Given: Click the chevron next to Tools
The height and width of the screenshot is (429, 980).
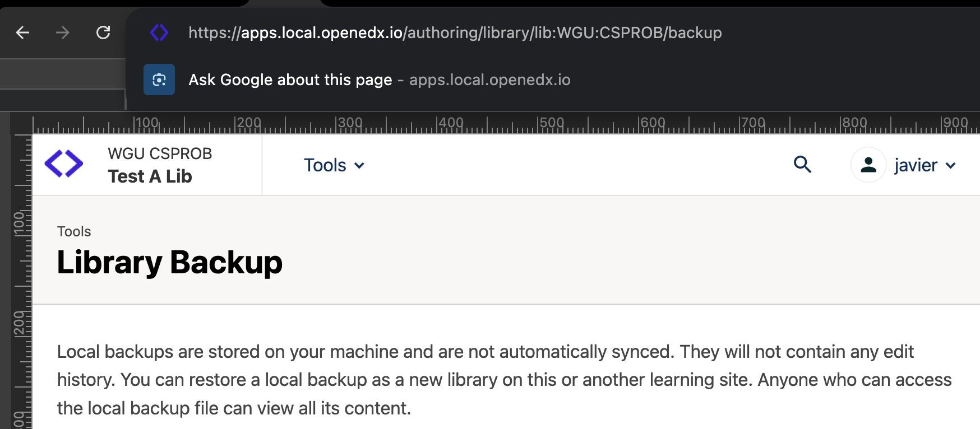Looking at the screenshot, I should 359,166.
